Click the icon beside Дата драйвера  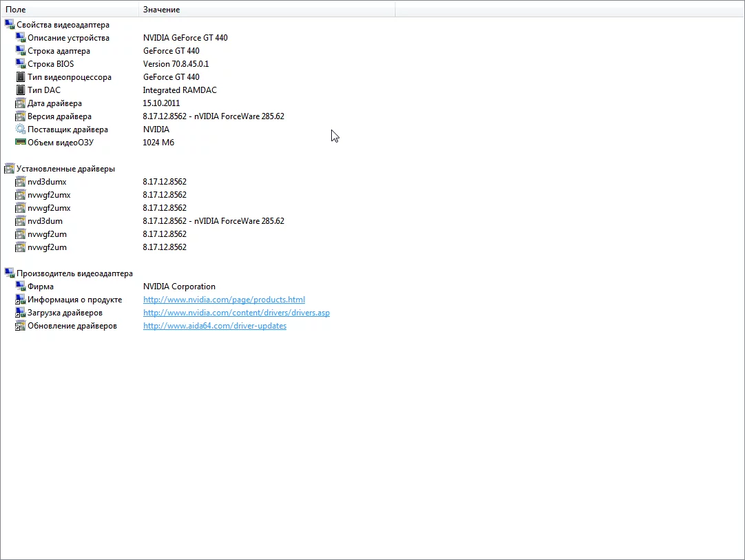21,103
